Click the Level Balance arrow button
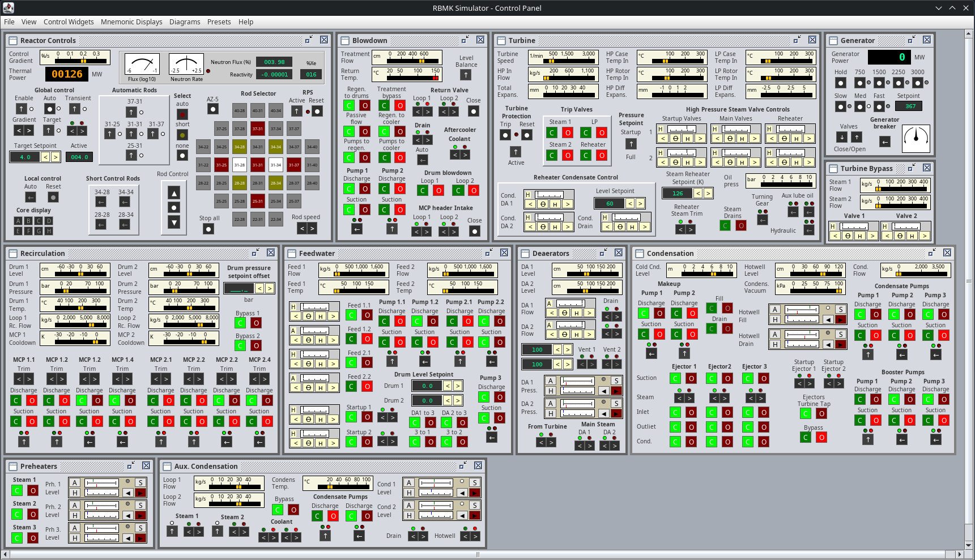 (466, 75)
